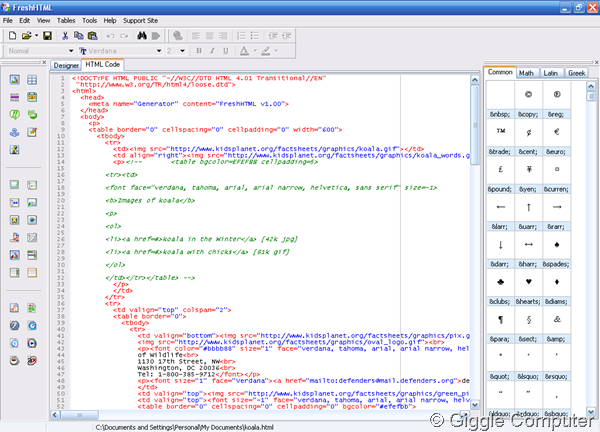Close the left sidebar tool panel

point(44,62)
